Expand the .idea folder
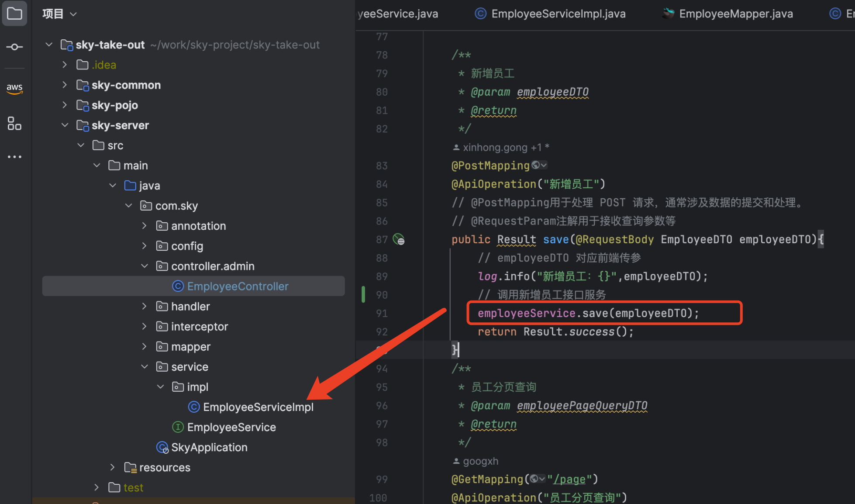855x504 pixels. tap(65, 65)
